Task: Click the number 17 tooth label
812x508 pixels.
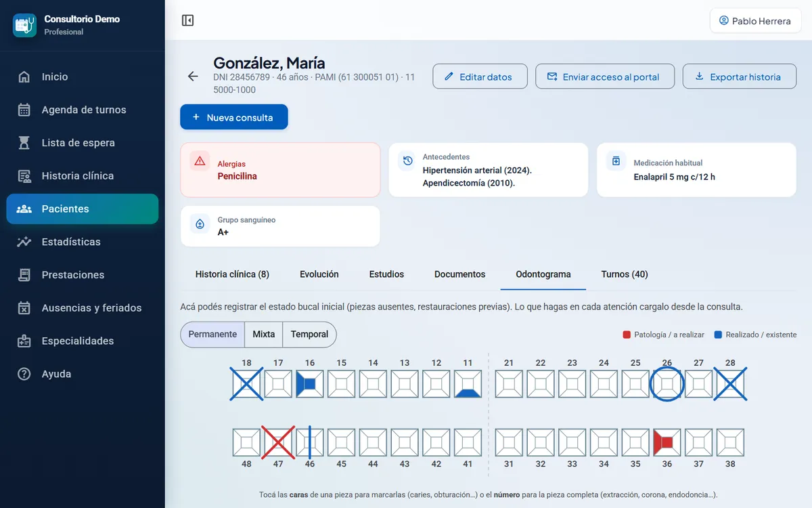Action: (x=278, y=363)
